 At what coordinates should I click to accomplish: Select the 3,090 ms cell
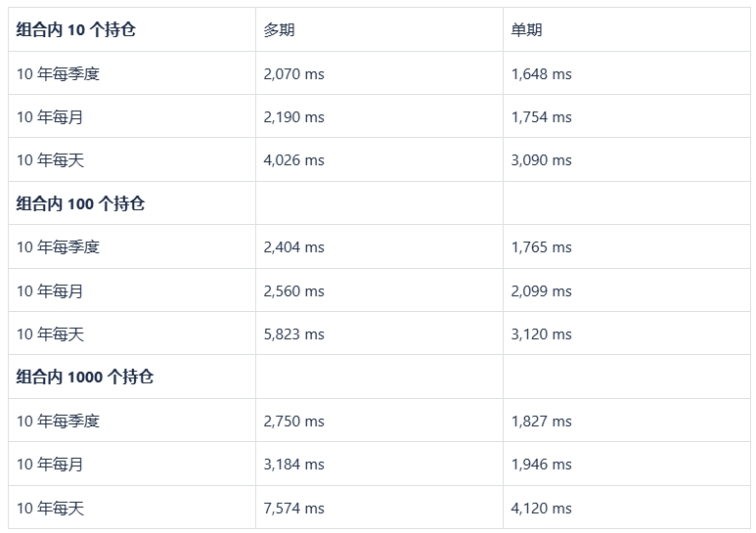626,159
